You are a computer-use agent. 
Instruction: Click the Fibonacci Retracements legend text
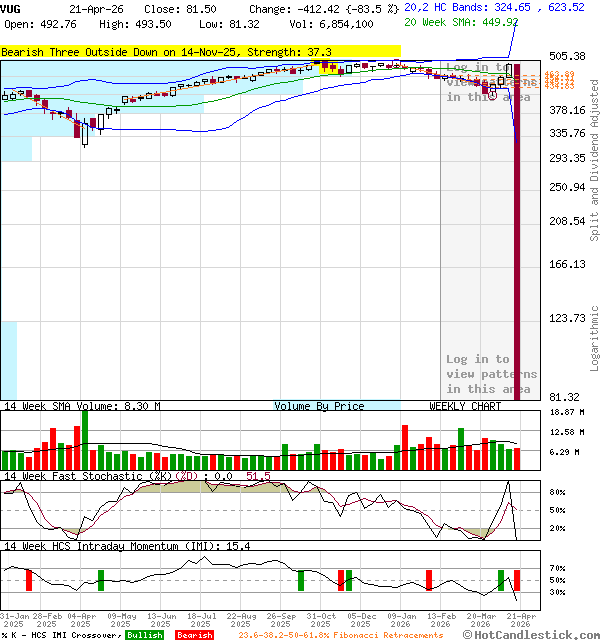[340, 635]
